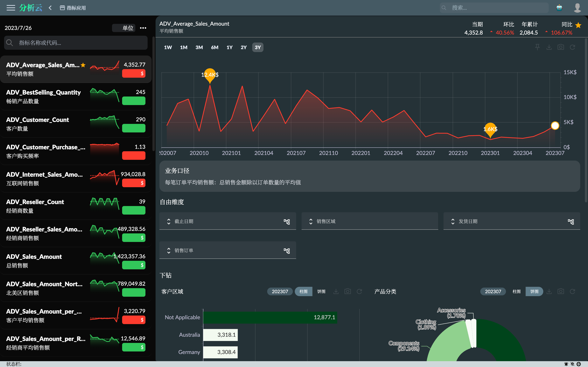Refresh the ADV_Average_Sales_Amount chart
The image size is (588, 367).
573,47
